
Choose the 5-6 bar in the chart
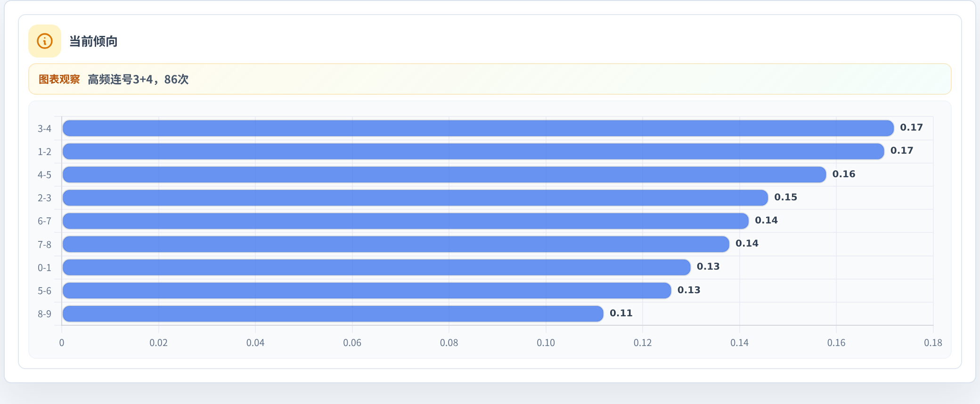pyautogui.click(x=367, y=290)
